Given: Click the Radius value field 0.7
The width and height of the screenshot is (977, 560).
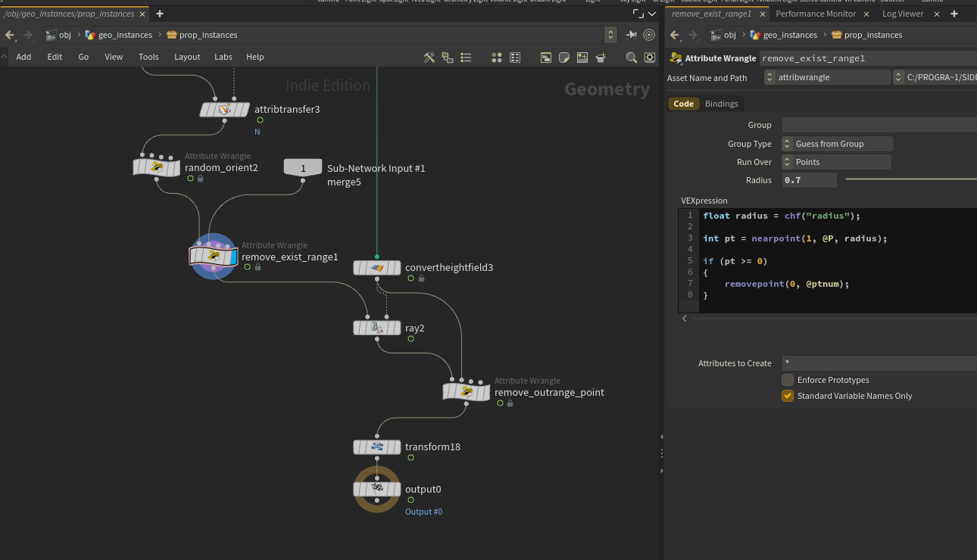Looking at the screenshot, I should (810, 180).
